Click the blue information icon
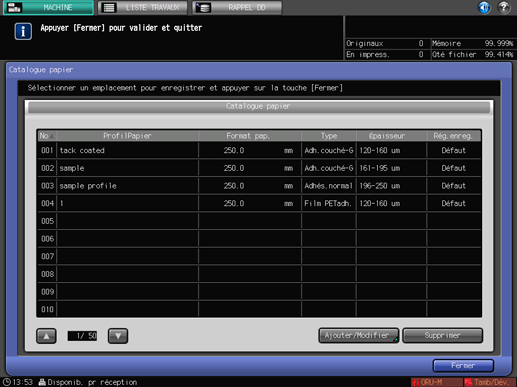The width and height of the screenshot is (517, 387). click(x=23, y=32)
